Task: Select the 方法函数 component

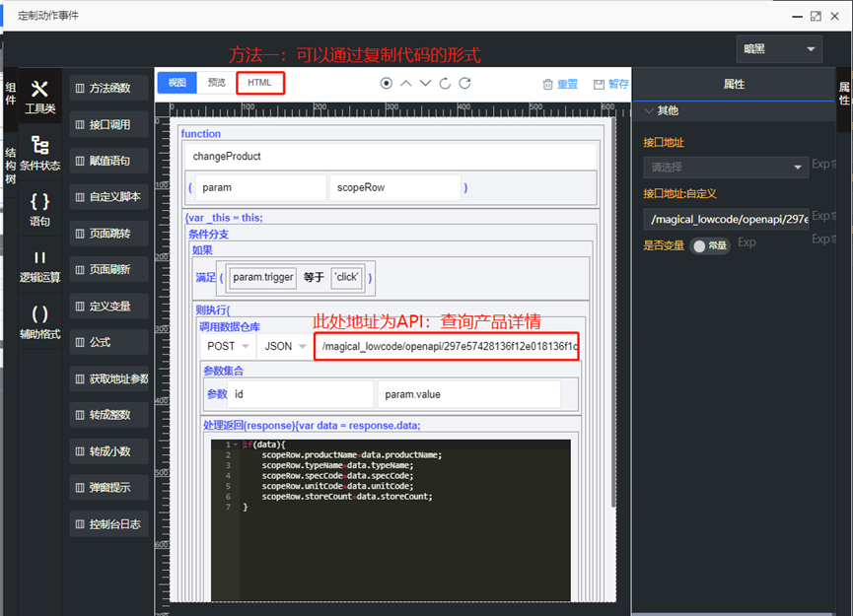Action: [109, 88]
